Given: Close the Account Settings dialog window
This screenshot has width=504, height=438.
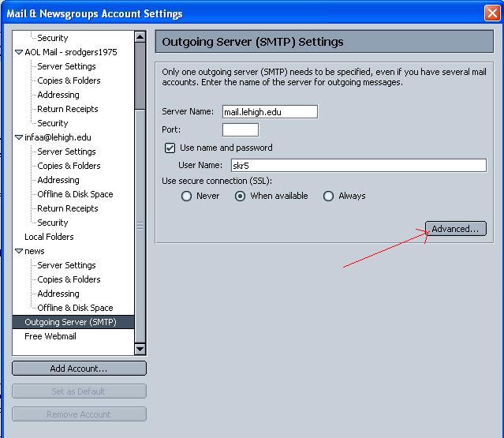Looking at the screenshot, I should 491,13.
